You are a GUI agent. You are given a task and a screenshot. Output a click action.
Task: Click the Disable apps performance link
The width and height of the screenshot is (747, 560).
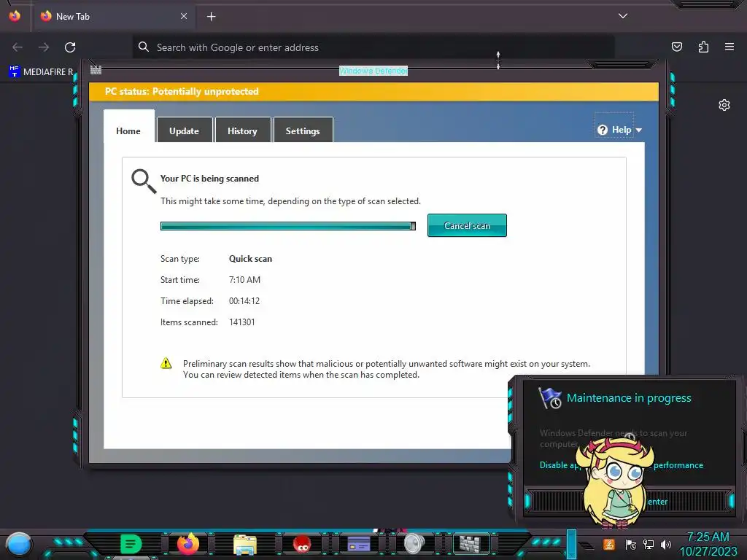tap(622, 464)
